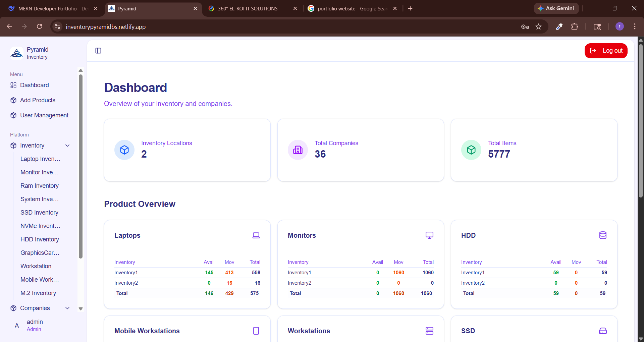Click the Log out button
Screen dimensions: 644x342
[606, 51]
